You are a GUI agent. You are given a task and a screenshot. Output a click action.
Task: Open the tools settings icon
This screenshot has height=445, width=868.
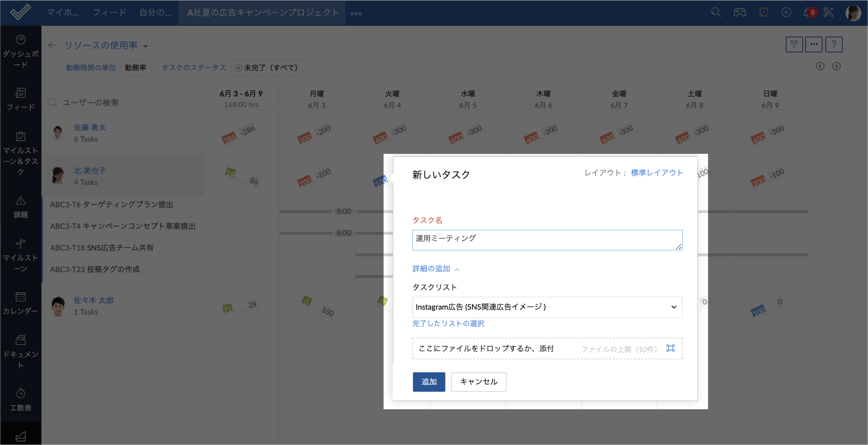pos(828,12)
